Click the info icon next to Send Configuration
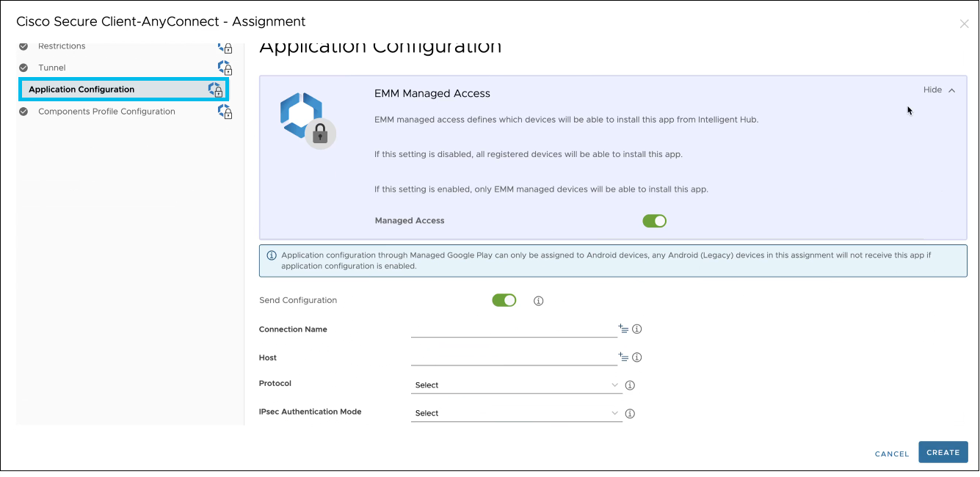Viewport: 980px width, 477px height. click(x=538, y=301)
